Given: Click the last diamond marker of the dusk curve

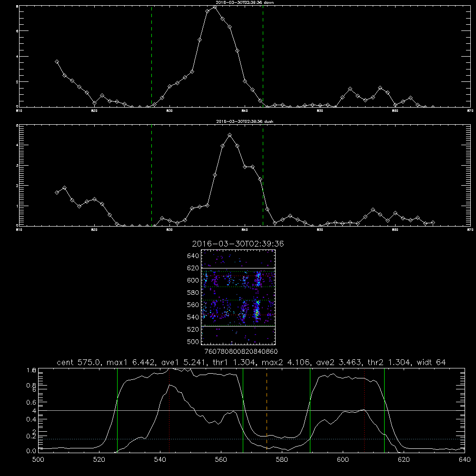Looking at the screenshot, I should 433,222.
